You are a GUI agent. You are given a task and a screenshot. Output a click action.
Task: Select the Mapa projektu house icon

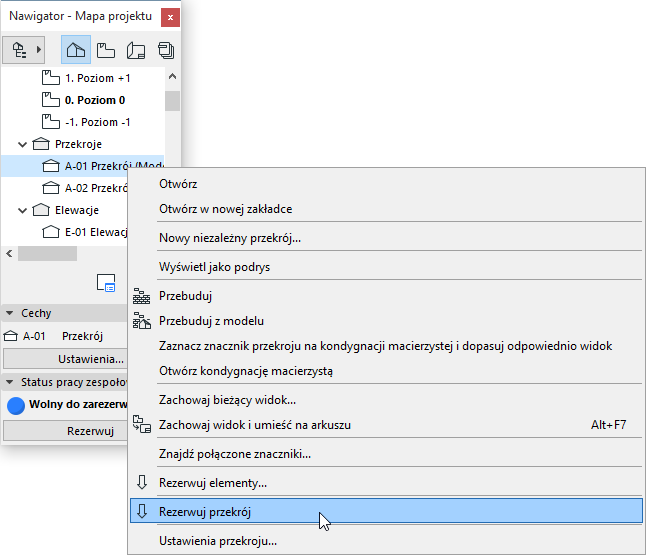coord(76,50)
